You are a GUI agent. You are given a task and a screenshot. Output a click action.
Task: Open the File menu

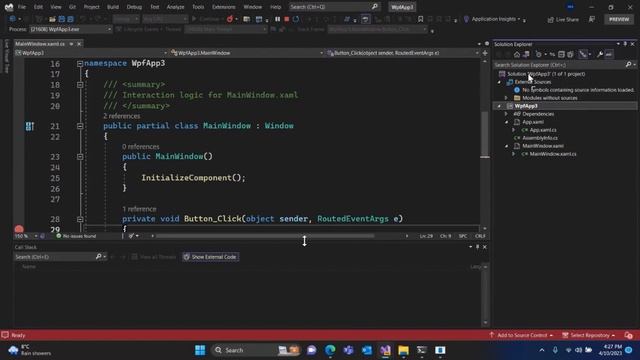click(22, 7)
